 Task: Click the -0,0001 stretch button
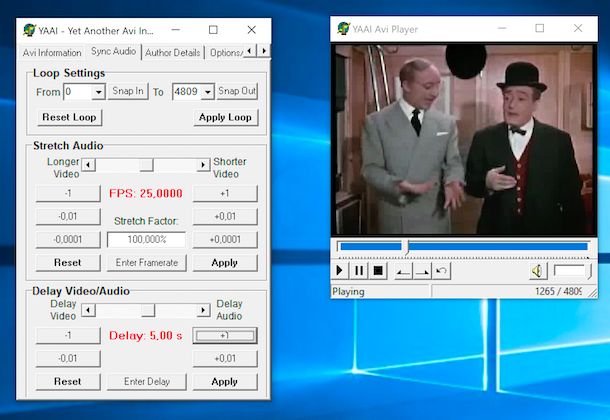(x=68, y=239)
